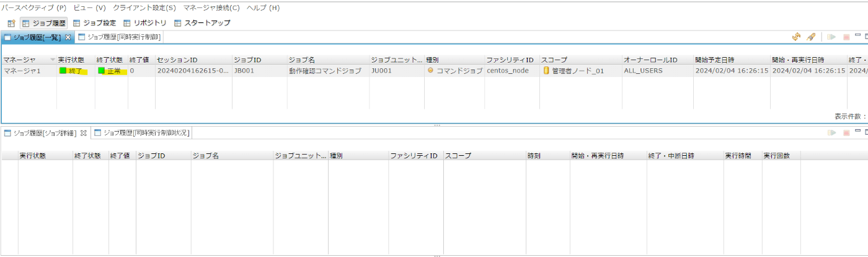Click start icon in job history list toolbar
The width and height of the screenshot is (868, 257).
point(832,37)
